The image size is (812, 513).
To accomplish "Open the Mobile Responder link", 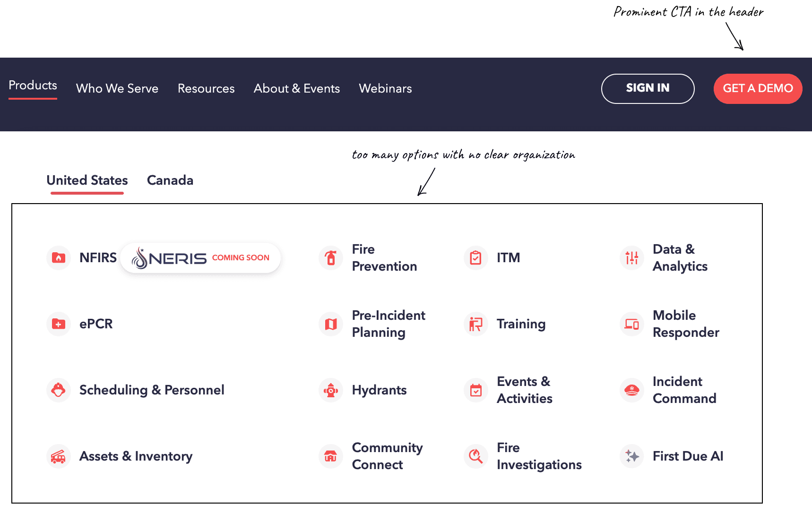I will click(x=686, y=324).
